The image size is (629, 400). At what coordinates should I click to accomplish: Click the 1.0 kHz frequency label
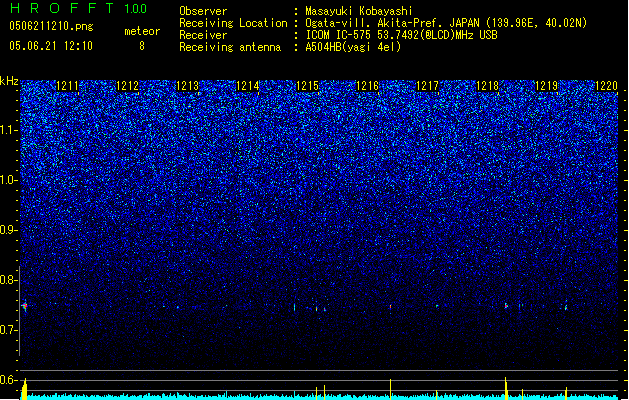pos(8,180)
